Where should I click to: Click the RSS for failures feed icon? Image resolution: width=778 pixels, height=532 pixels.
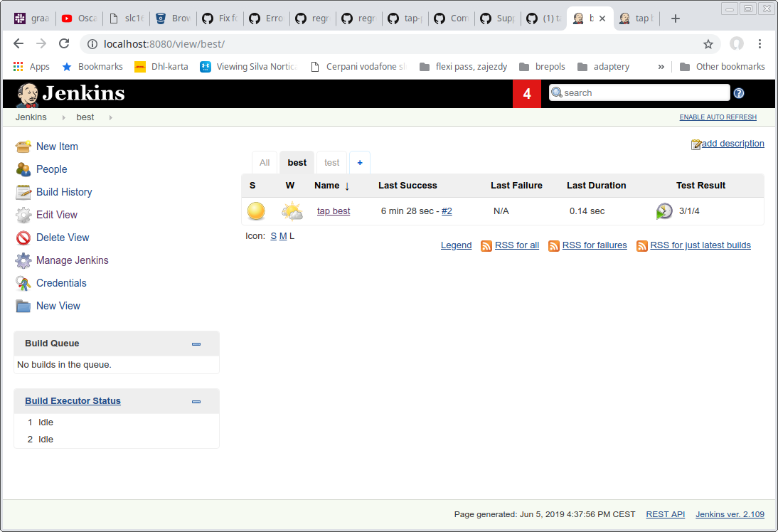click(x=554, y=245)
